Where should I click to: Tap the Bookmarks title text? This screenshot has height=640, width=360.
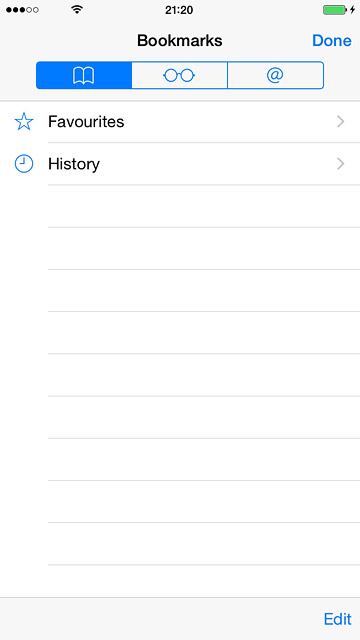[x=180, y=40]
